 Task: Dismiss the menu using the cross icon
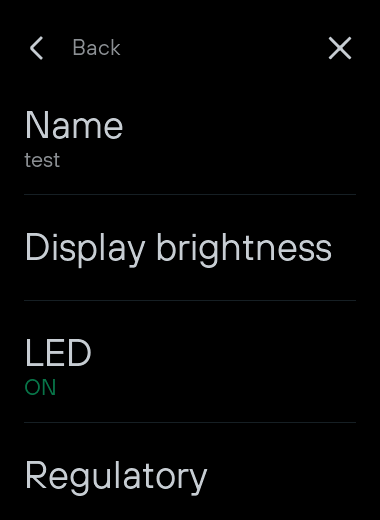tap(340, 48)
